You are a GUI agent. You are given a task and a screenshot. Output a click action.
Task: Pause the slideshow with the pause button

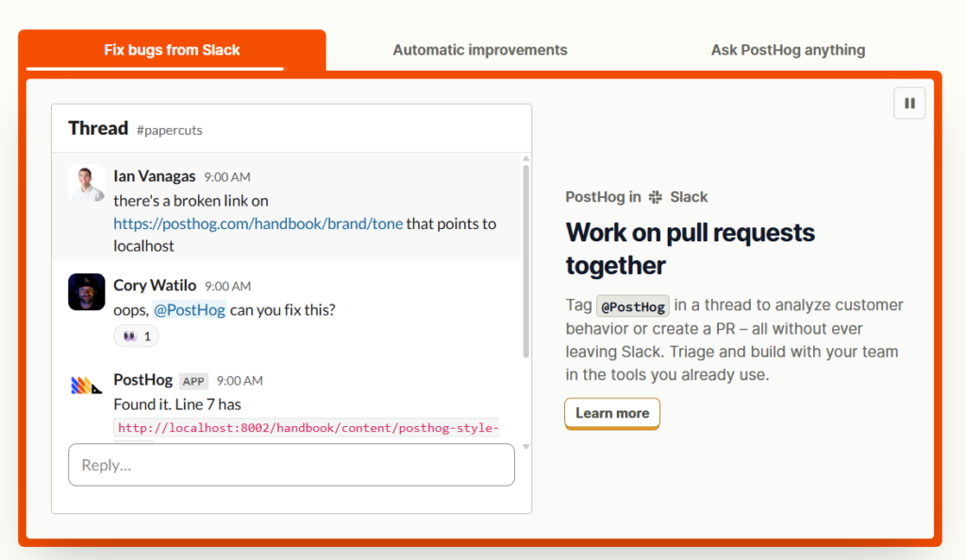tap(909, 104)
